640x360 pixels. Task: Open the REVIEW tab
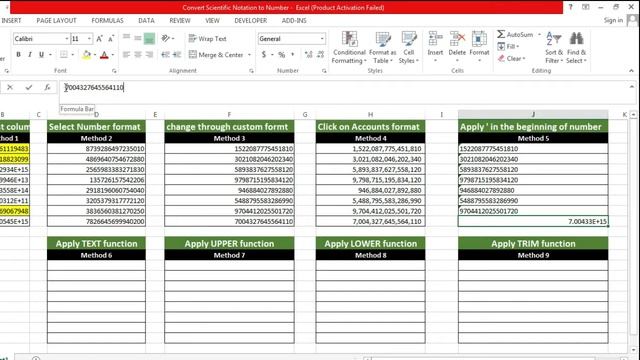(x=180, y=20)
